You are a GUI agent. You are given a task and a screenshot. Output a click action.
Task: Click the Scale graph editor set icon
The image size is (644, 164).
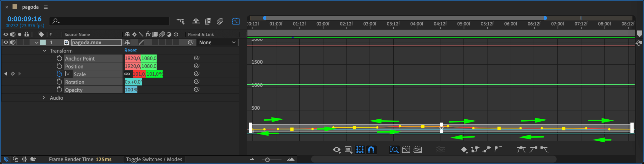pos(68,74)
